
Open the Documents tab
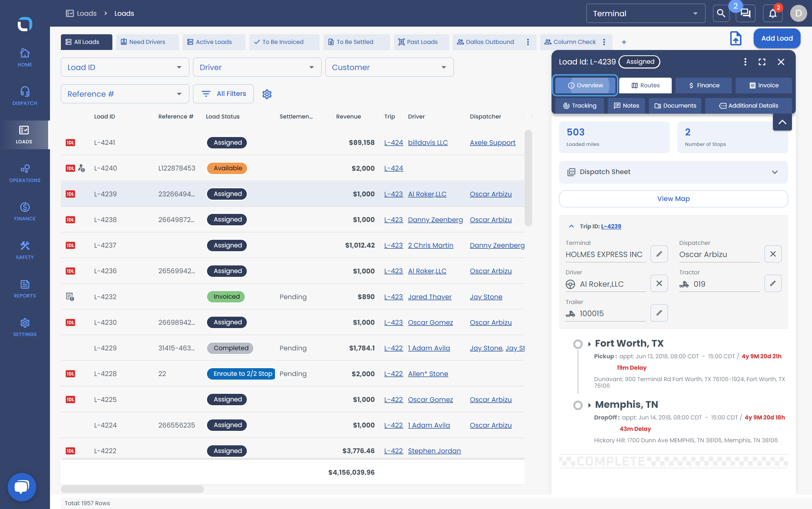click(675, 106)
